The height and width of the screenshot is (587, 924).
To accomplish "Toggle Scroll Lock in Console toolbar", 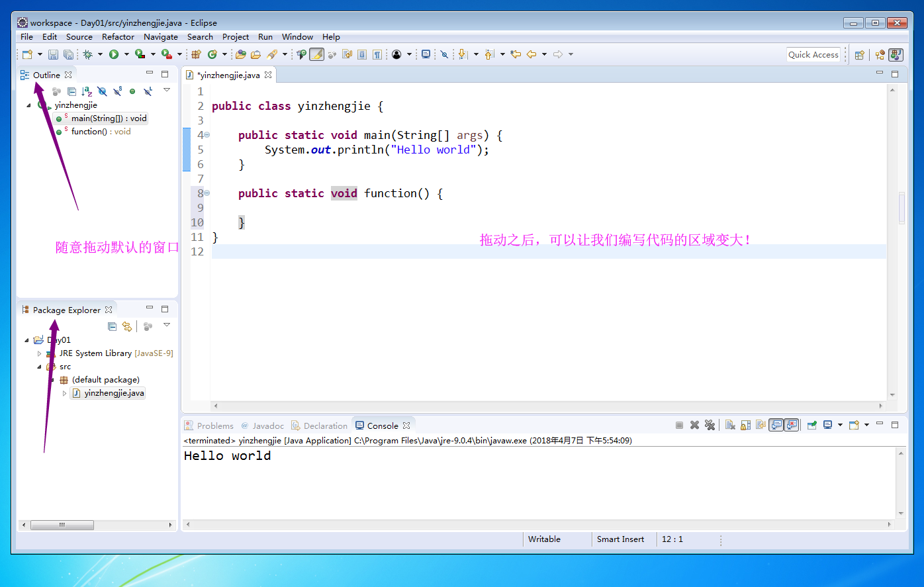I will pyautogui.click(x=745, y=425).
